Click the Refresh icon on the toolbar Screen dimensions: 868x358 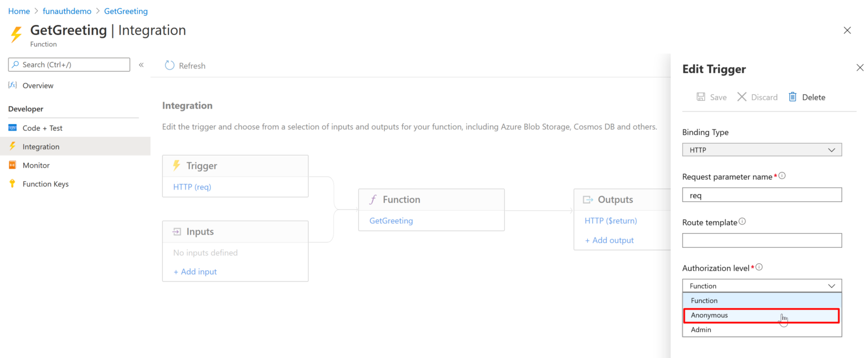coord(169,65)
